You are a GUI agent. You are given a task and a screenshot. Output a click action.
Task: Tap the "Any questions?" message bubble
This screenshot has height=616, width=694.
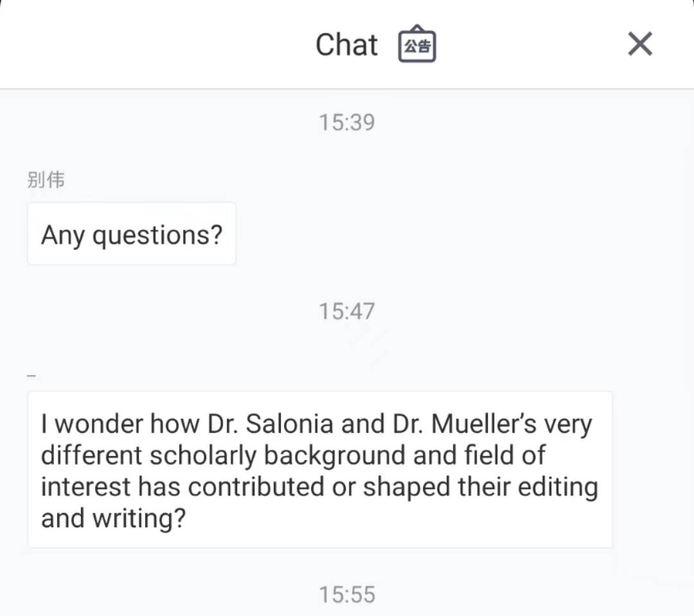coord(132,234)
